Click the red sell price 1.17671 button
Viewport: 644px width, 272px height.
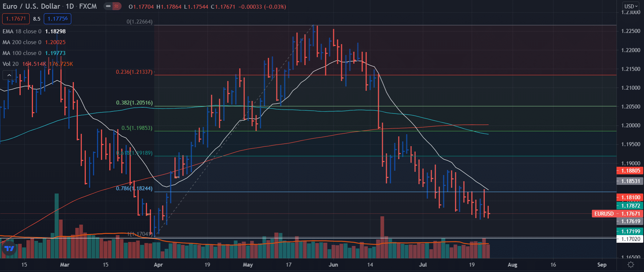click(x=16, y=19)
